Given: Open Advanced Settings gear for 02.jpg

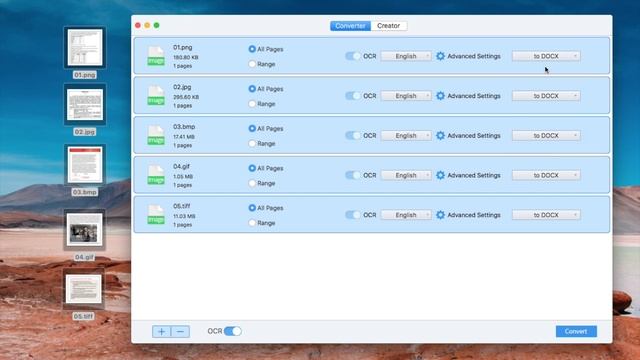Looking at the screenshot, I should tap(440, 96).
